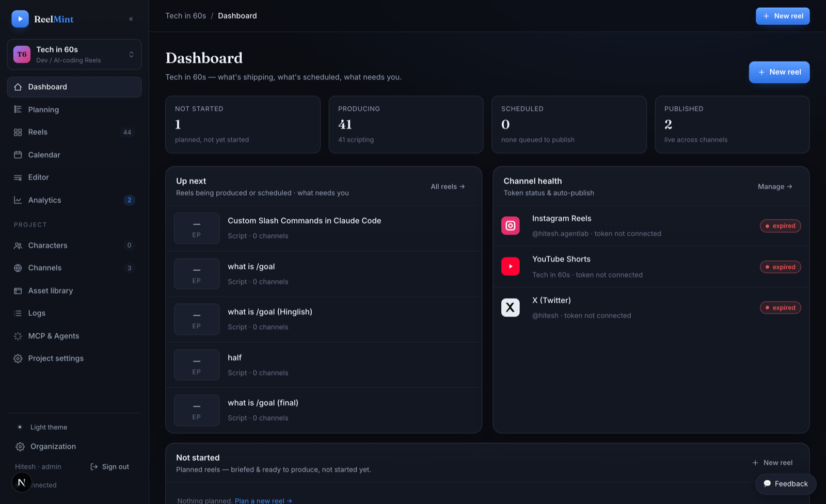Click the Project settings gear icon
The width and height of the screenshot is (826, 504).
point(18,359)
